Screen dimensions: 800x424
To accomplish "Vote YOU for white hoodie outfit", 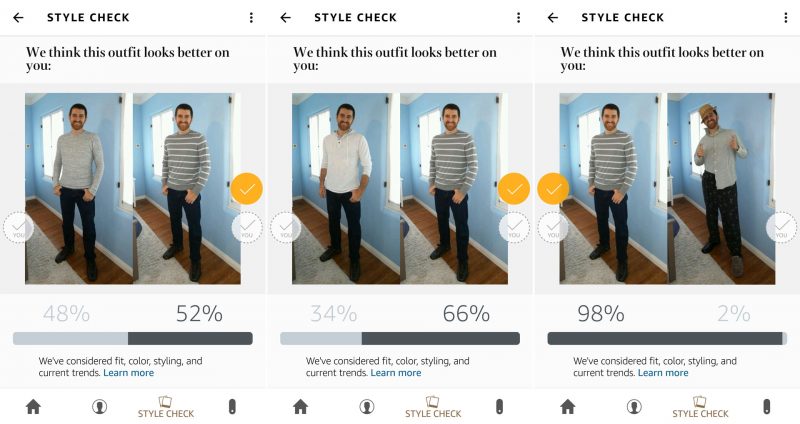I will pyautogui.click(x=285, y=227).
